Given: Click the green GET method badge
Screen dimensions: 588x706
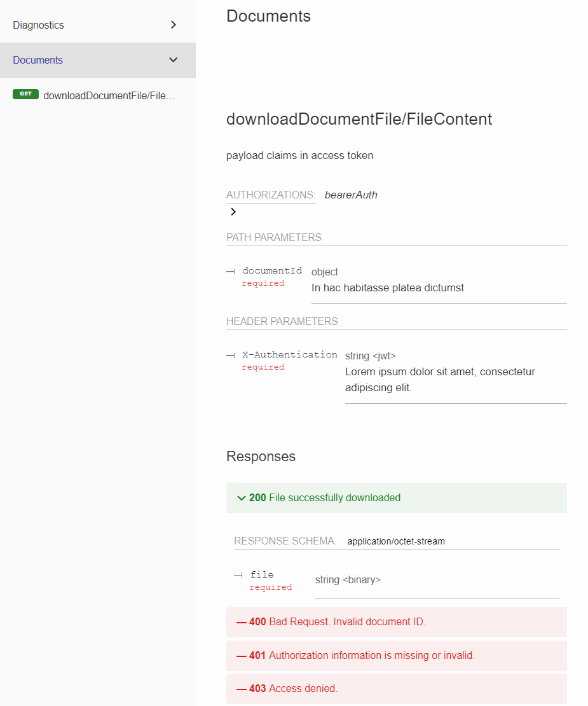Looking at the screenshot, I should [25, 94].
